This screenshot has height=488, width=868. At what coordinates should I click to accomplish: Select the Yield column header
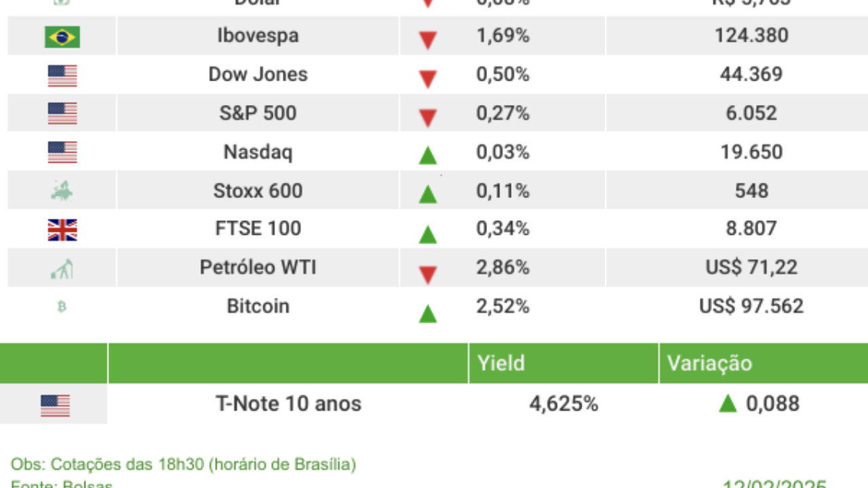[500, 363]
